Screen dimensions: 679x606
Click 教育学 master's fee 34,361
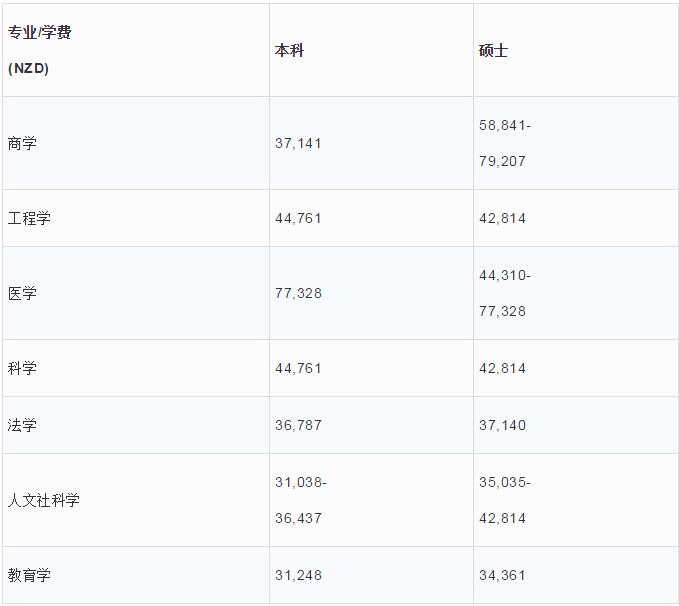[x=502, y=575]
